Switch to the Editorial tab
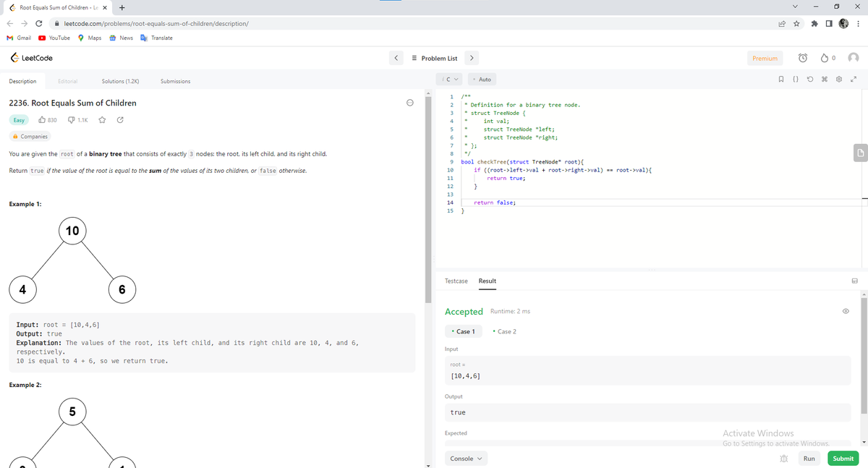Image resolution: width=868 pixels, height=468 pixels. point(67,81)
